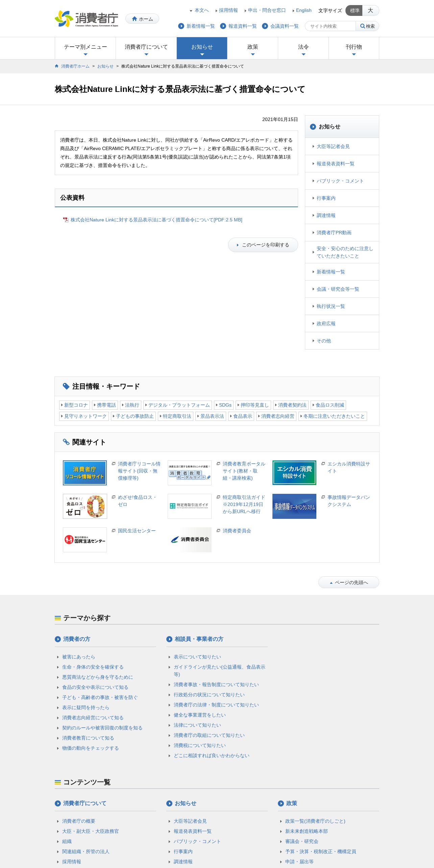
Task: Open 消費者庁の概要 footer link
Action: click(x=79, y=821)
